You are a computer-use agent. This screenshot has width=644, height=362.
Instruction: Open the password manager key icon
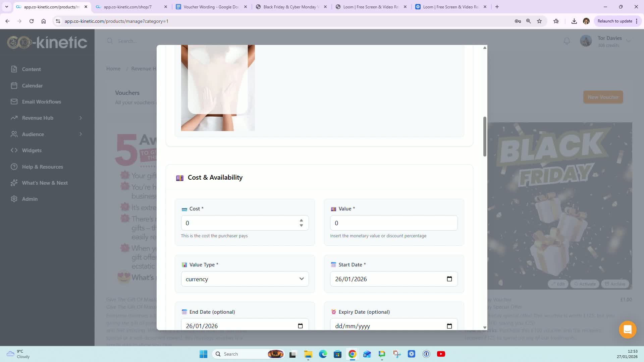(x=518, y=21)
